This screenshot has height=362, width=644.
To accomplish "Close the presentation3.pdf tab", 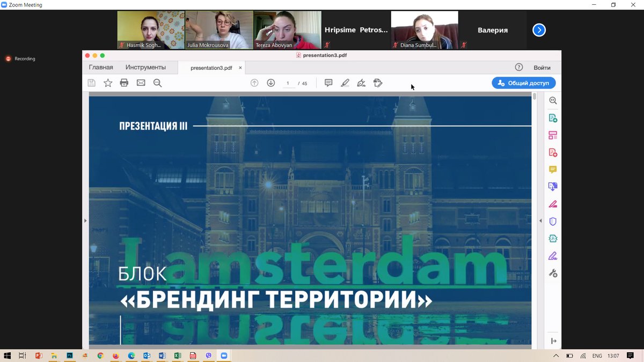I will 240,68.
